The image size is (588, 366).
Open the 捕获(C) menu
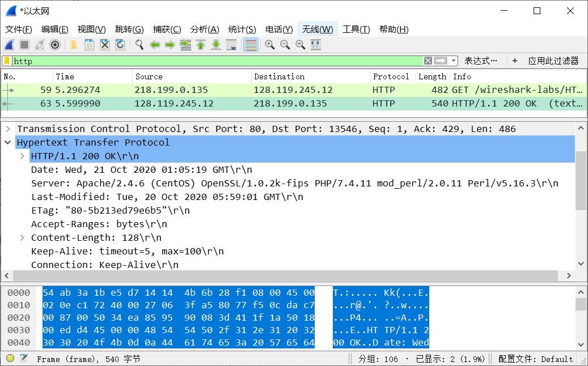(167, 29)
